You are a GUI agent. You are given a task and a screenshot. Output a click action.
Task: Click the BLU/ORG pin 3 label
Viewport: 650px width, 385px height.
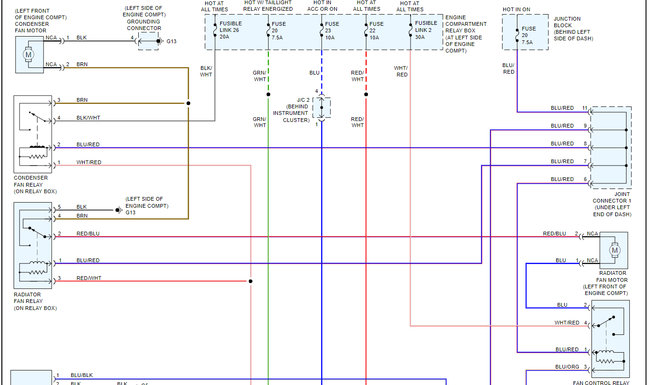click(567, 367)
